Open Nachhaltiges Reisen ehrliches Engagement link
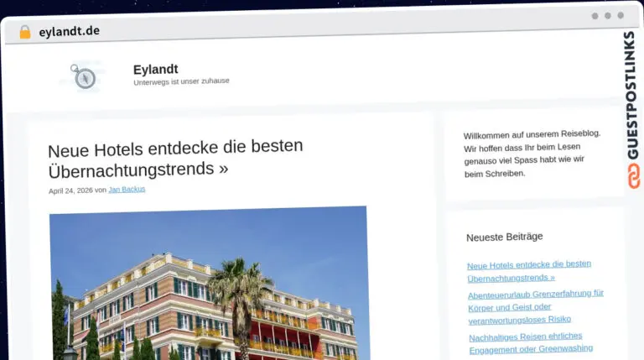 click(531, 342)
